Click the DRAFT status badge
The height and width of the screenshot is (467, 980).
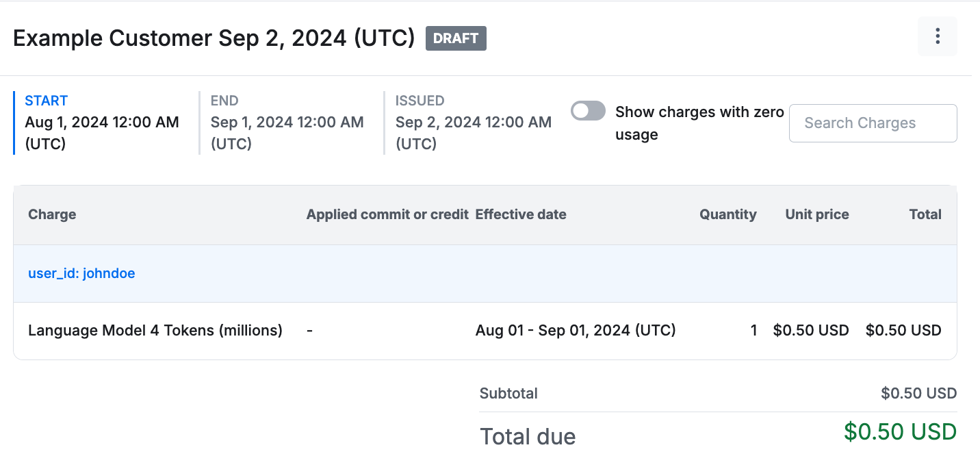click(456, 38)
